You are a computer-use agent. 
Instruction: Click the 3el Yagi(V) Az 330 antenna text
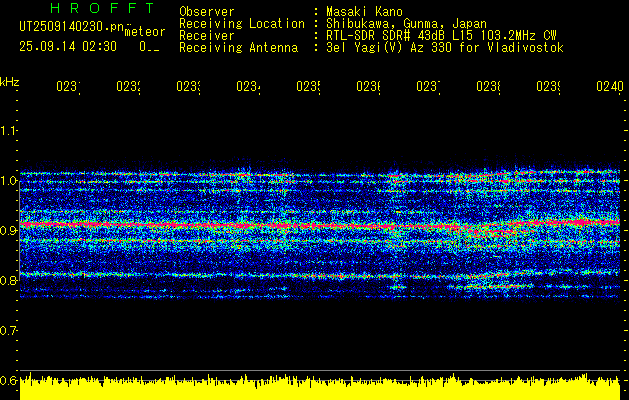tap(445, 48)
